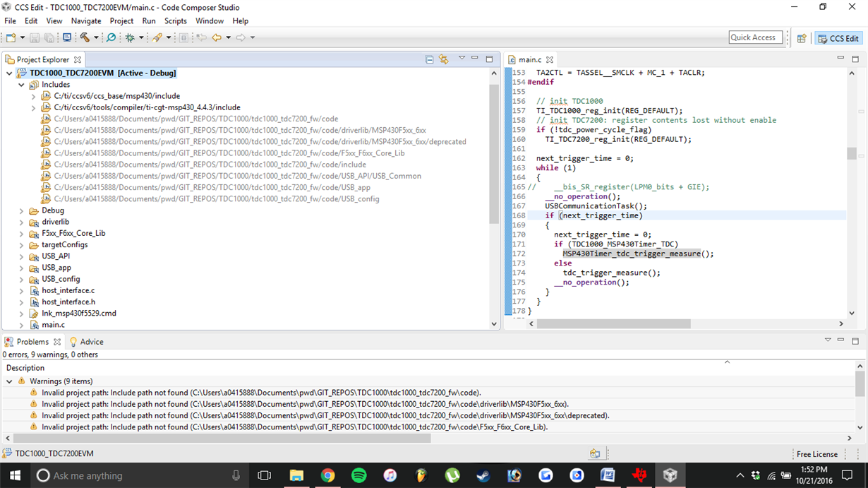Open the Texas Instruments taskbar icon
This screenshot has height=488, width=868.
point(639,475)
